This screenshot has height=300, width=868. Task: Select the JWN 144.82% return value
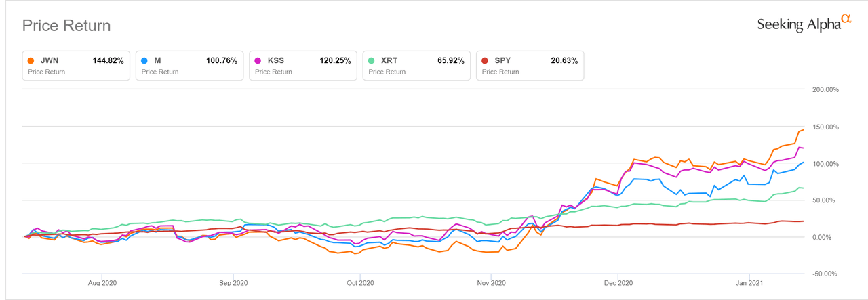pyautogui.click(x=108, y=61)
